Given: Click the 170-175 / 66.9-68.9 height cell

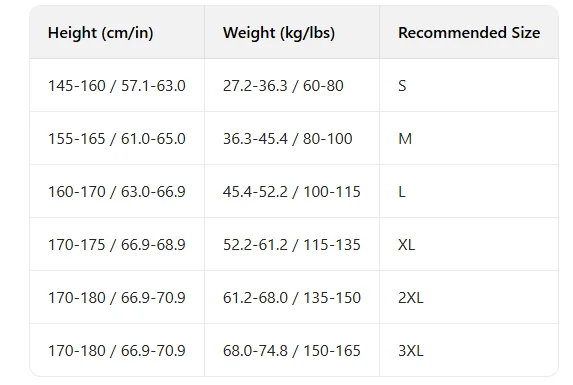Looking at the screenshot, I should click(117, 244).
